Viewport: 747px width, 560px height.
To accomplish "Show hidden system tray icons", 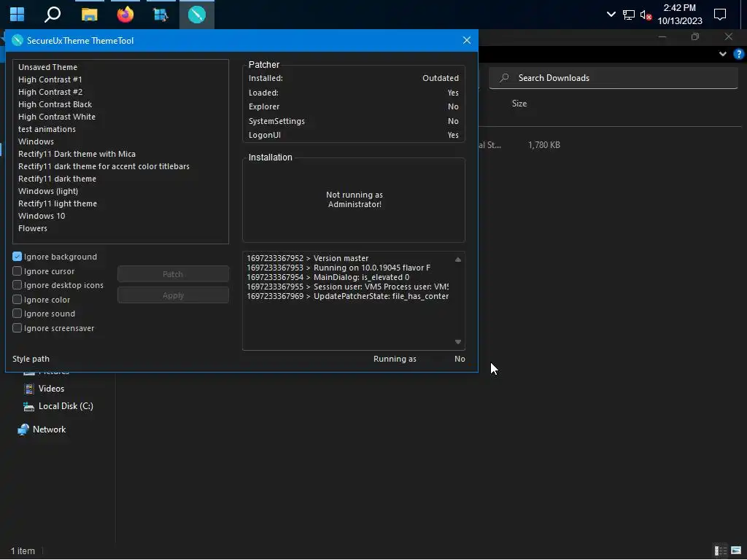I will point(611,15).
